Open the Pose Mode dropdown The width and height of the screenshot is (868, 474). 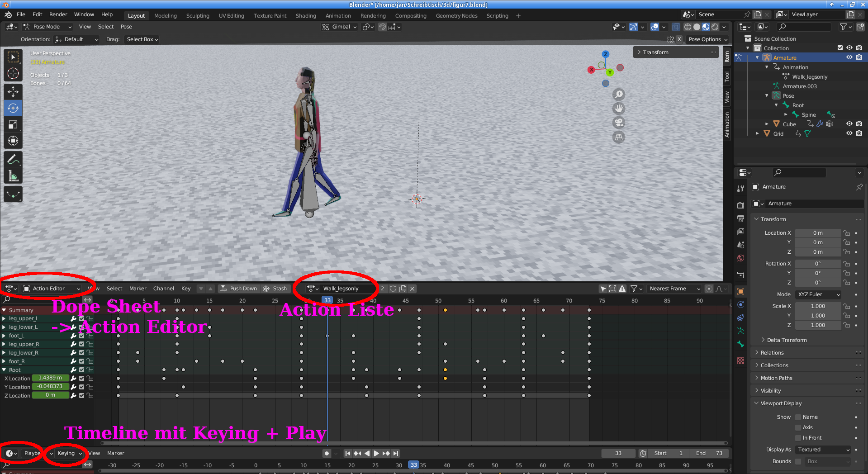coord(47,27)
